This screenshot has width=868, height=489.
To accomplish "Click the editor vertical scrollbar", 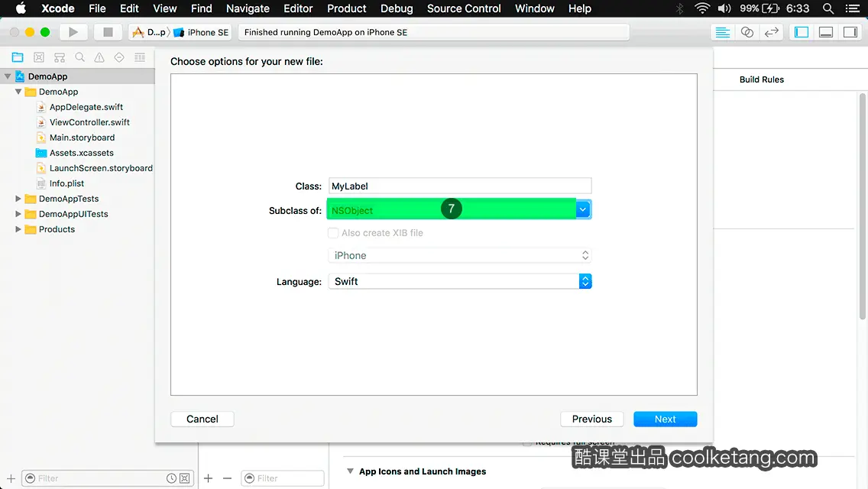I will click(862, 206).
